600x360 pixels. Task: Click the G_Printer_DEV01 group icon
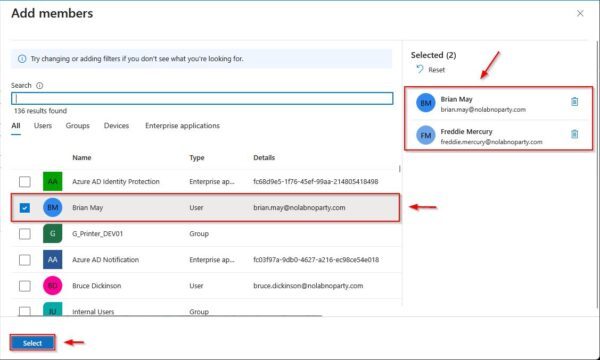click(x=52, y=233)
